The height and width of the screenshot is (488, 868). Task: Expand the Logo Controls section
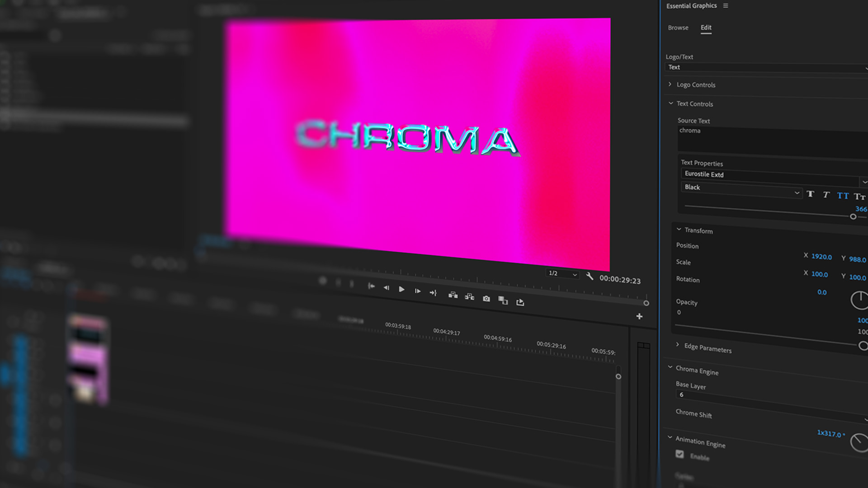tap(670, 84)
